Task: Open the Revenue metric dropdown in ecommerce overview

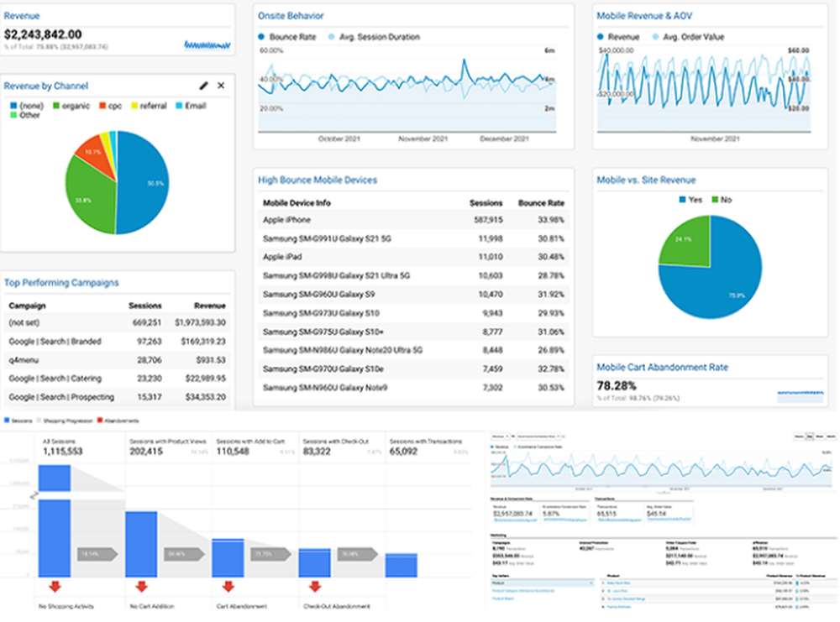Action: click(500, 436)
